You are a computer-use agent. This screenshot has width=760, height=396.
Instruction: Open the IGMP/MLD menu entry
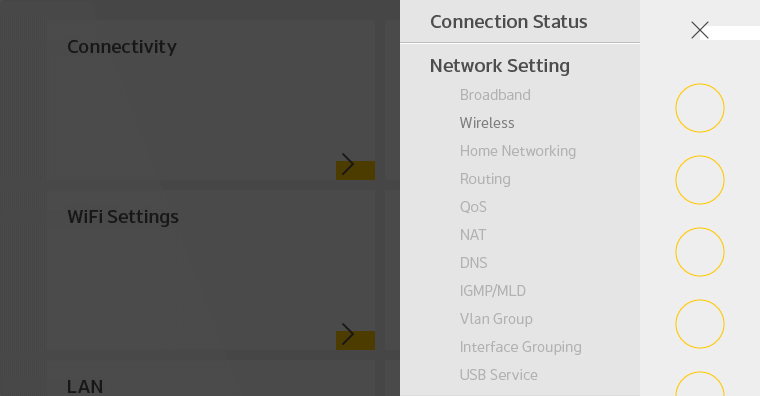[492, 291]
